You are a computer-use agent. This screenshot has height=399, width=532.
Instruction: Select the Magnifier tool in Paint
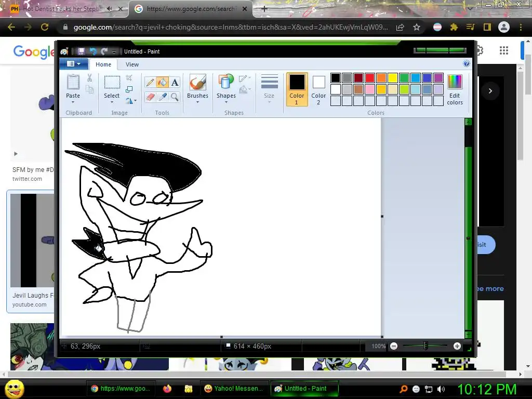click(x=175, y=97)
